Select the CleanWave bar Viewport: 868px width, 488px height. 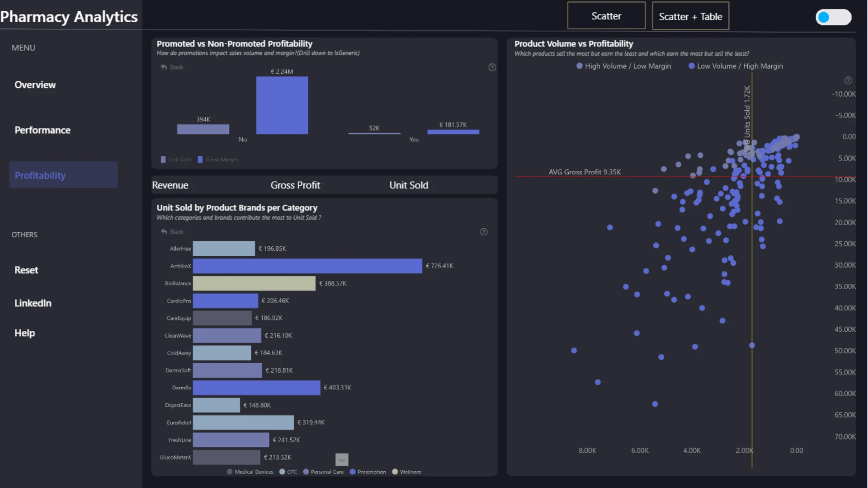(x=227, y=335)
